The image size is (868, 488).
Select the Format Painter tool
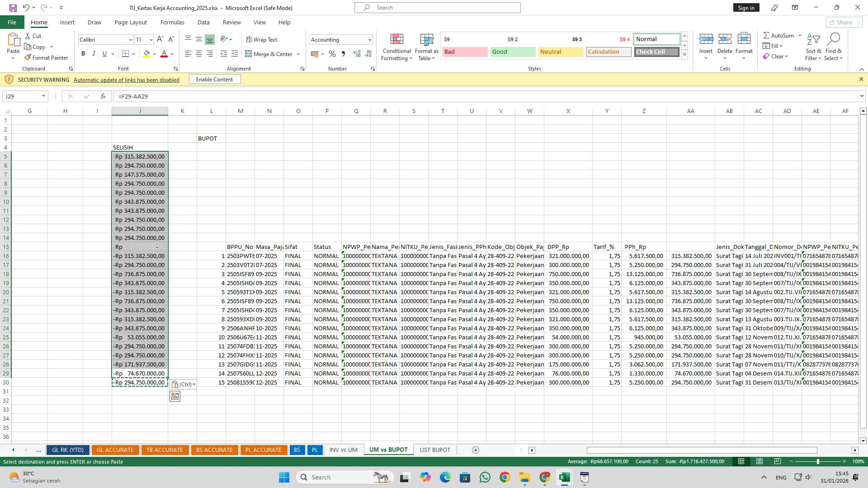pos(47,57)
